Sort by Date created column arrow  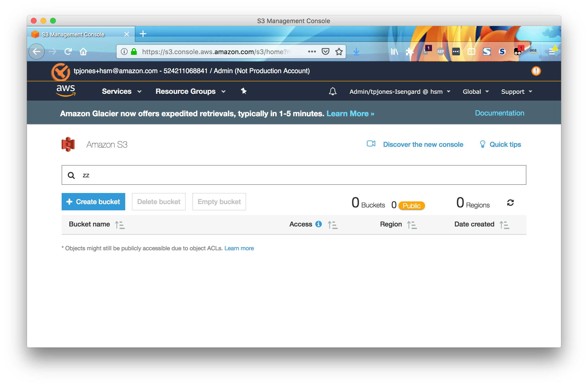click(x=504, y=225)
